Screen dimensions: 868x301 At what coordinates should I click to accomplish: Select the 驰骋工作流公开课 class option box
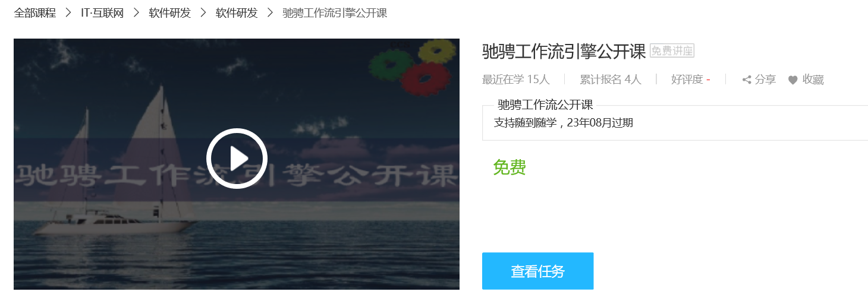tap(675, 122)
